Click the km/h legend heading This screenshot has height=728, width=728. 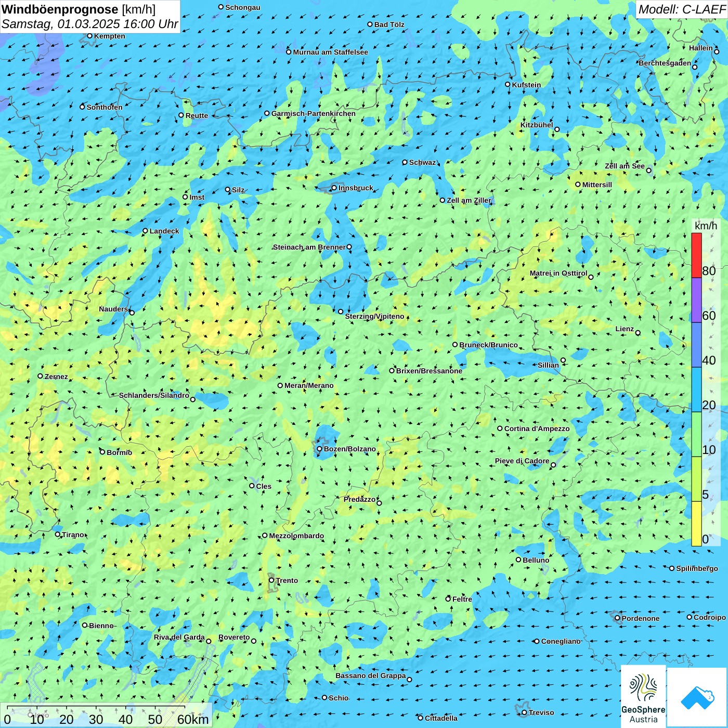tap(706, 226)
